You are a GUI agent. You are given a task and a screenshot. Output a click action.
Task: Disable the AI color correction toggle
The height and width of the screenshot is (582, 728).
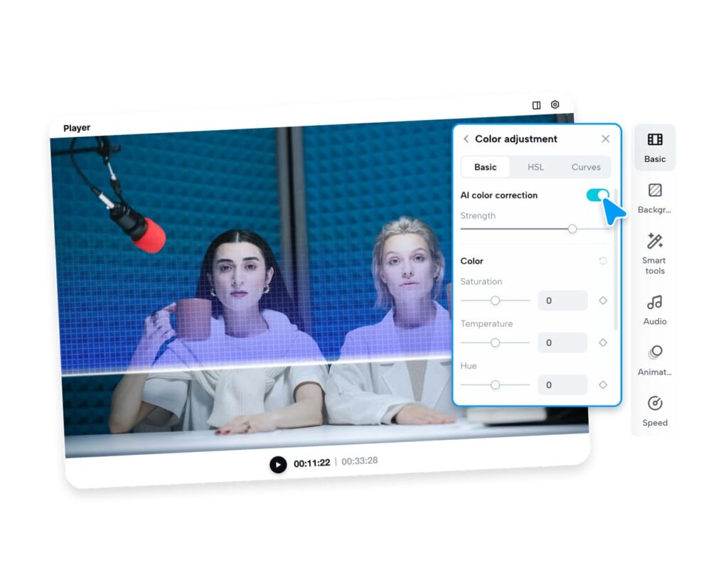click(598, 195)
